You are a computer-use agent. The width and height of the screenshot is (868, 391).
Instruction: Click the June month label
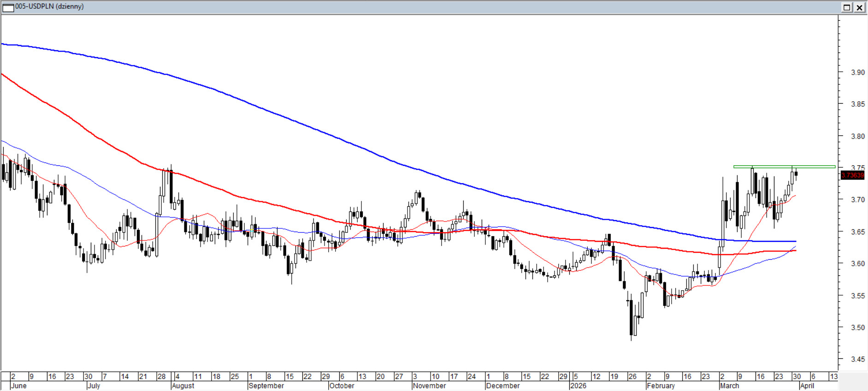[x=18, y=386]
